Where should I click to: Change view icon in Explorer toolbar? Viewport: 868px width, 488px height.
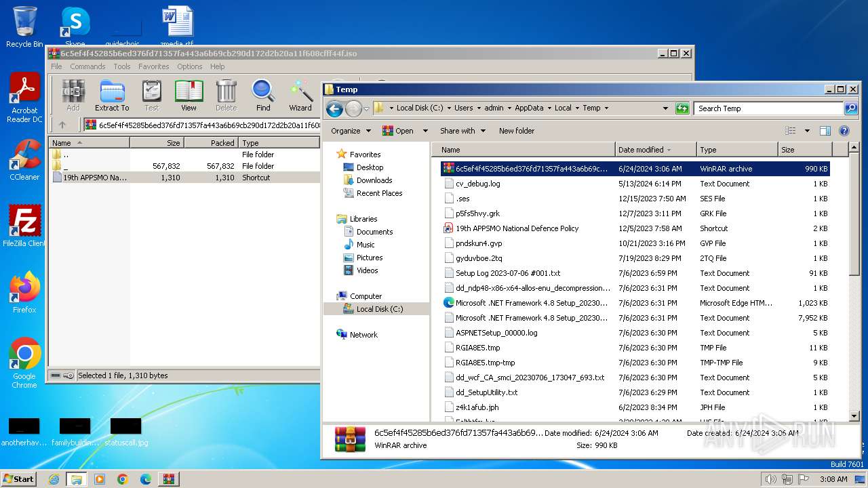coord(791,131)
